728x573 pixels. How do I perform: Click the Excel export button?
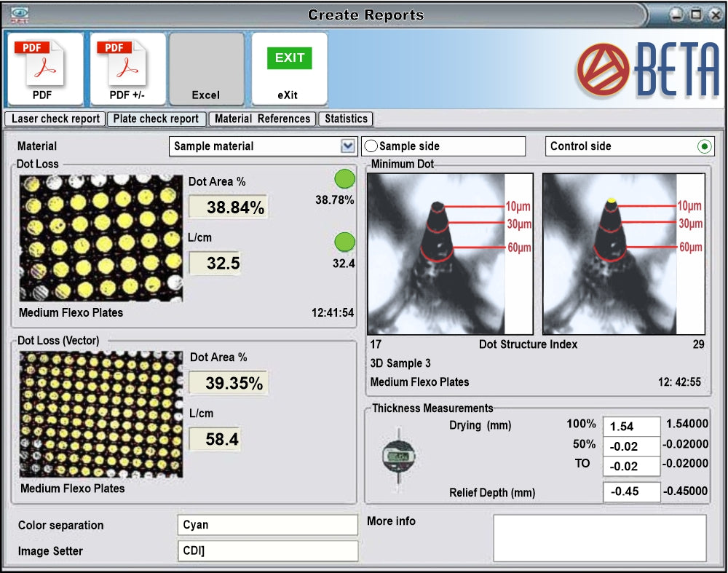[x=206, y=69]
